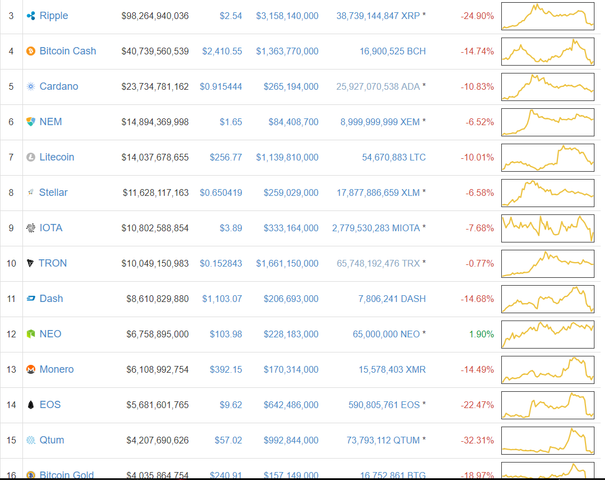605x480 pixels.
Task: Click the TRON logo icon
Action: coord(30,263)
